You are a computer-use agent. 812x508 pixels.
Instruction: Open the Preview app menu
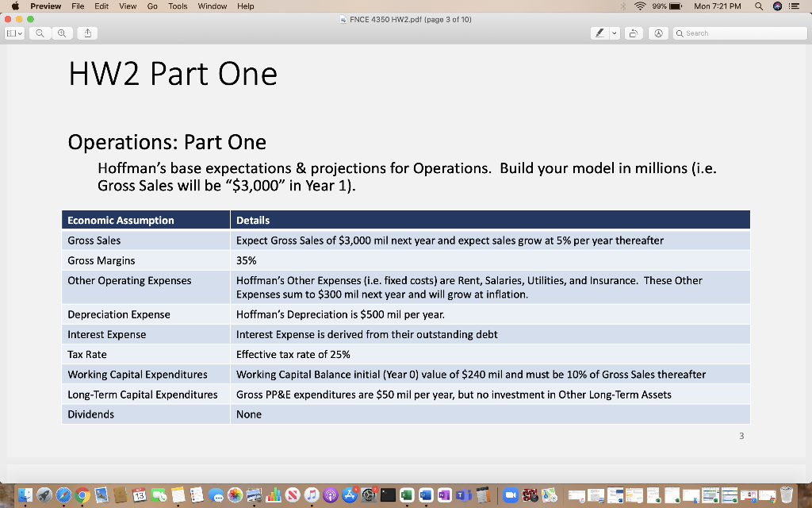[45, 6]
